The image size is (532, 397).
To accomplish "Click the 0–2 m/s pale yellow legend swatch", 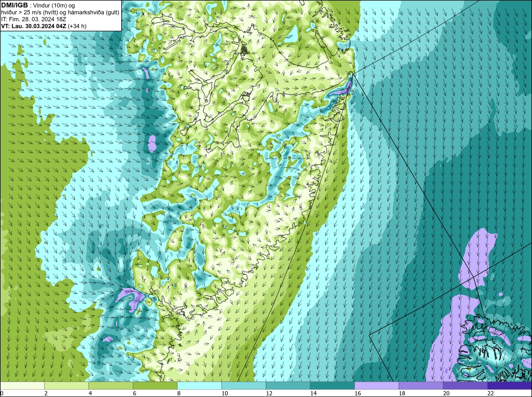I will point(22,386).
